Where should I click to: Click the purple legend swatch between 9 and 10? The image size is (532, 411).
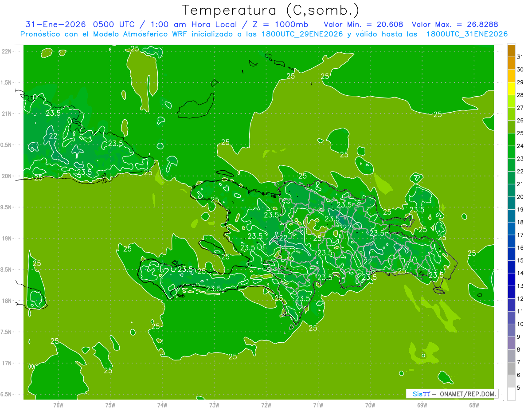click(x=512, y=330)
